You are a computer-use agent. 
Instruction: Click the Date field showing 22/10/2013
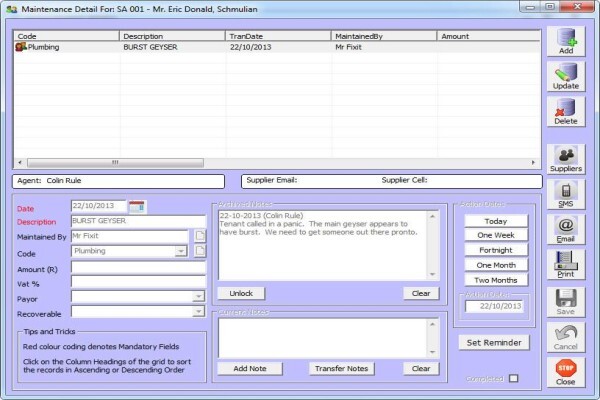click(x=99, y=206)
